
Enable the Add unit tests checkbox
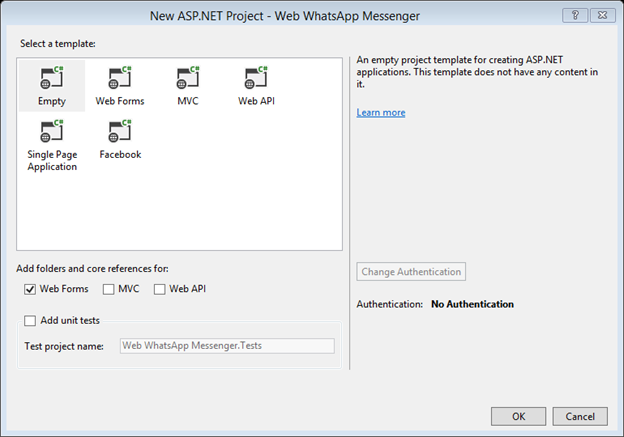pyautogui.click(x=29, y=321)
